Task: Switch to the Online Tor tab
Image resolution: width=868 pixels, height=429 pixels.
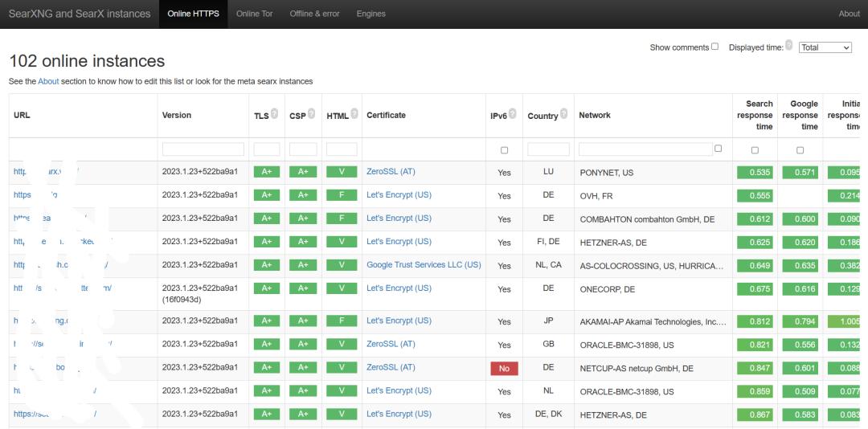Action: pos(254,14)
